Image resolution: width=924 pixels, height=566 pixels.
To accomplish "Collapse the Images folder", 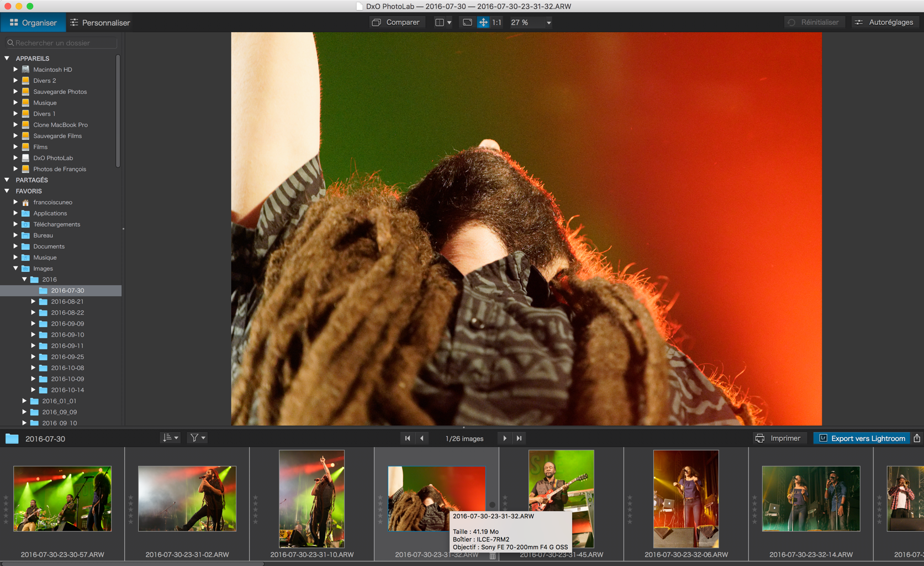I will (16, 269).
